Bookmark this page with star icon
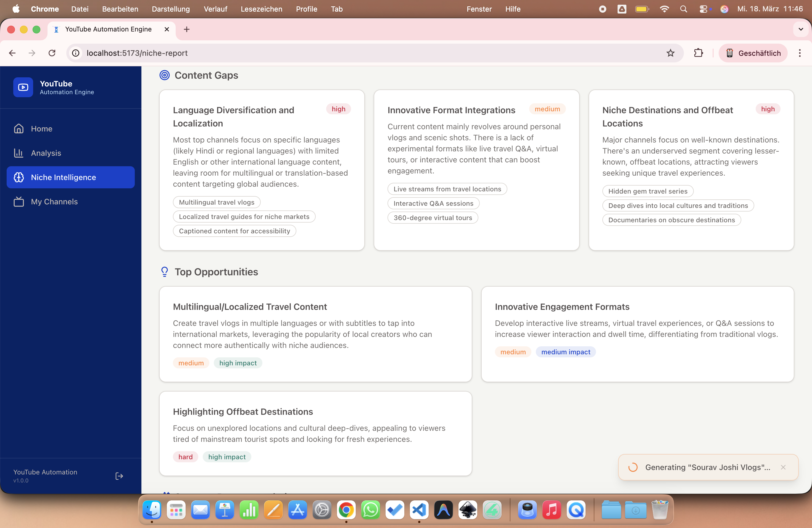Viewport: 812px width, 528px height. tap(670, 53)
